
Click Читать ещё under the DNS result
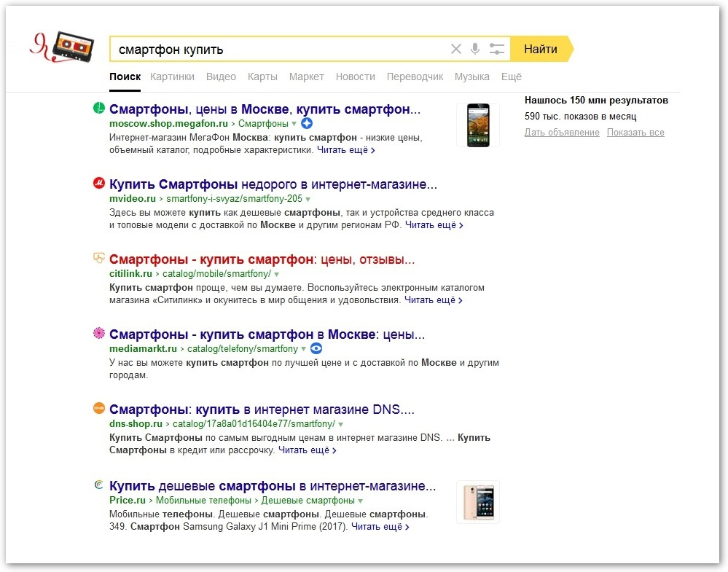[x=308, y=450]
